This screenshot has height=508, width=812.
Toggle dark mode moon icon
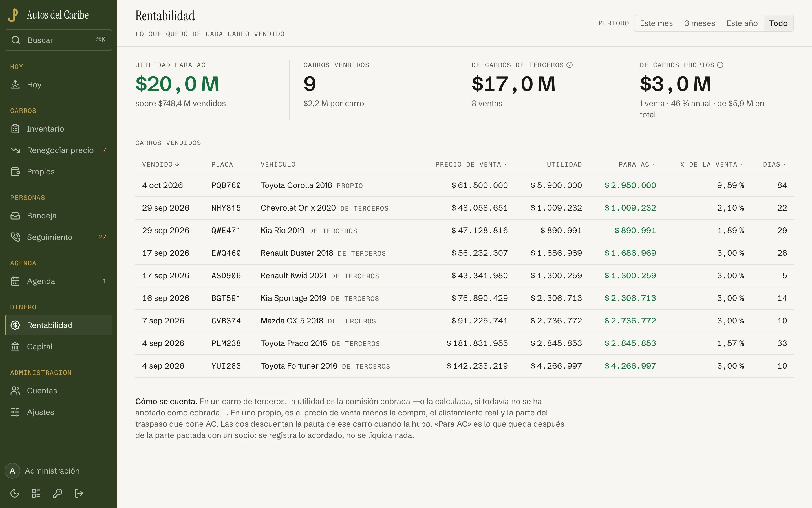15,494
